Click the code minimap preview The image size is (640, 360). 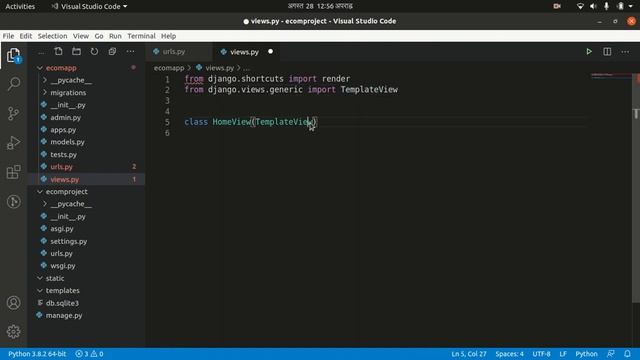(611, 76)
